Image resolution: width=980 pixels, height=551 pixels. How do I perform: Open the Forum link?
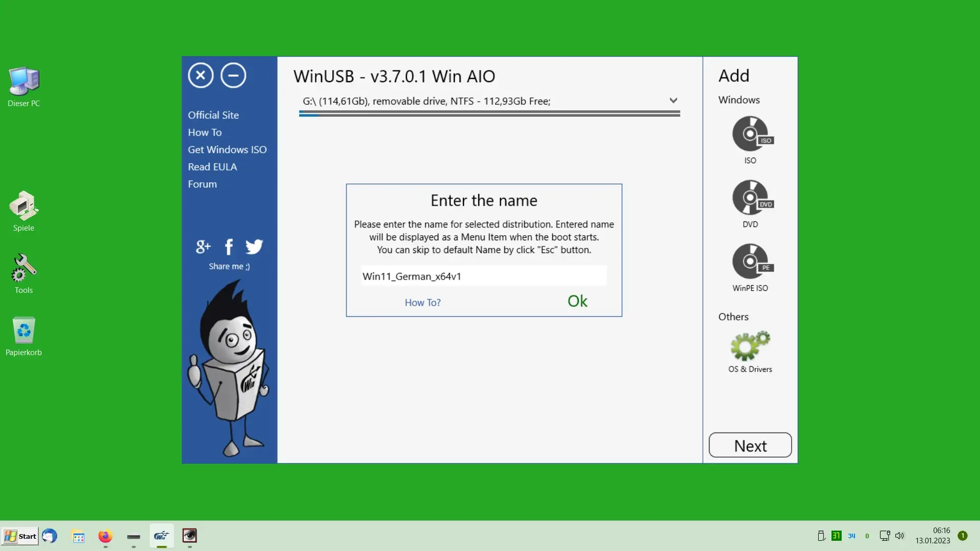(x=202, y=184)
